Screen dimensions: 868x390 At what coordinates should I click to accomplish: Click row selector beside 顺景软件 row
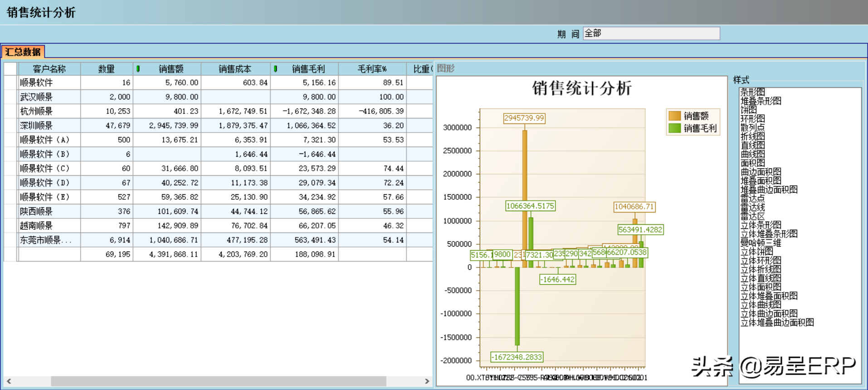pos(10,83)
